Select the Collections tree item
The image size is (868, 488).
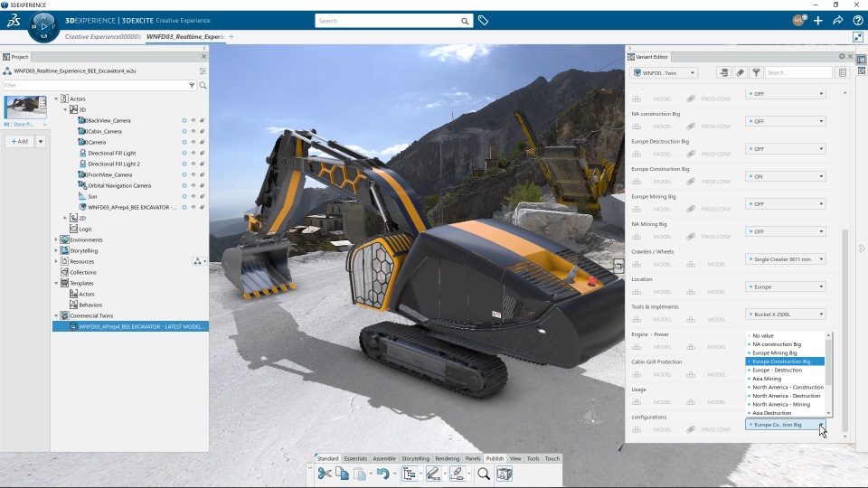83,272
